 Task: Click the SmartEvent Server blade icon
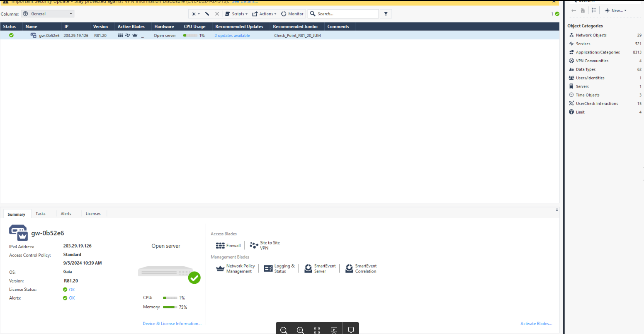coord(308,268)
